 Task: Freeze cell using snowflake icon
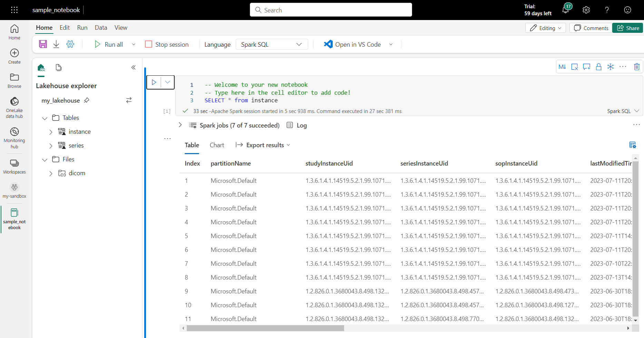coord(611,67)
